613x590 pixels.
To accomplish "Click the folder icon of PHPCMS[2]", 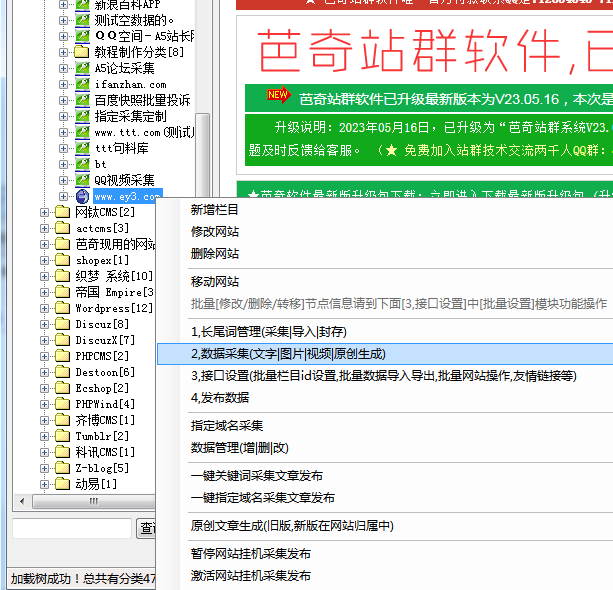I will point(63,357).
